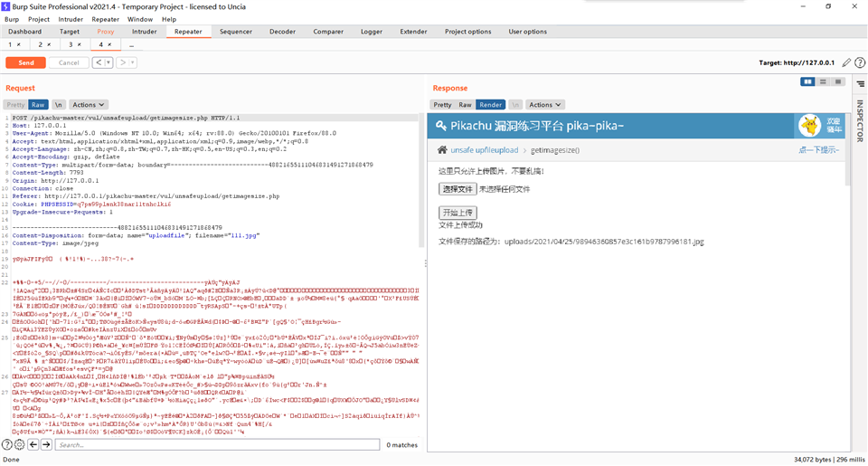Switch to the Comparer tab
Viewport: 868px width, 466px height.
pyautogui.click(x=328, y=32)
